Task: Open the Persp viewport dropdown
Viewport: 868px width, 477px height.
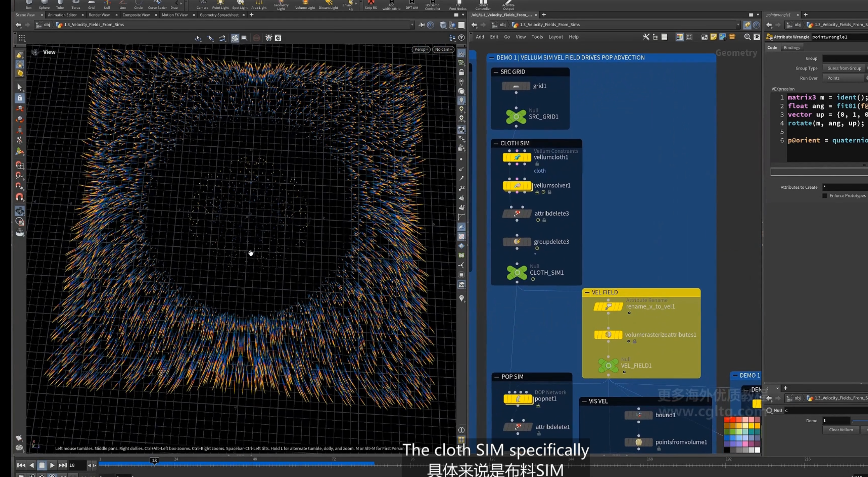Action: (421, 50)
